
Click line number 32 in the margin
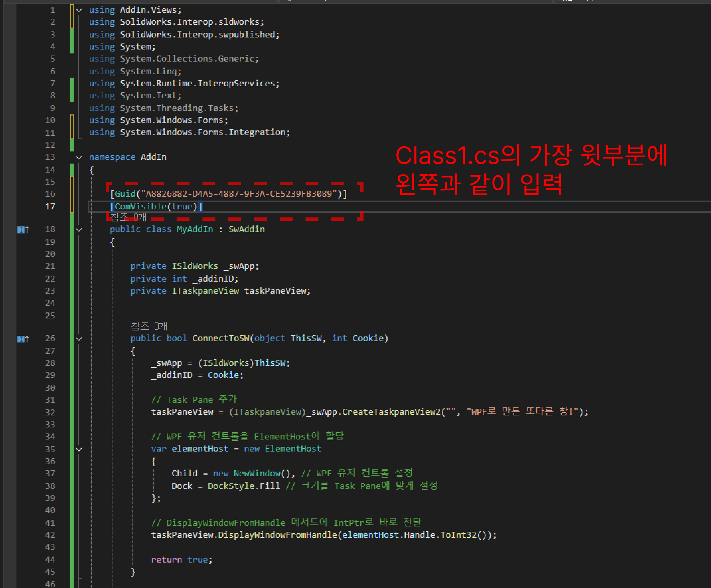[x=50, y=412]
